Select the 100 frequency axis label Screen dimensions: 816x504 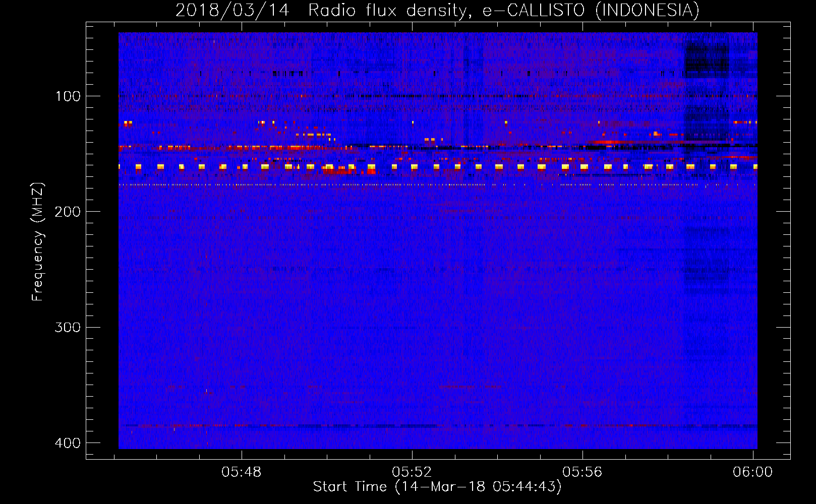coord(68,96)
